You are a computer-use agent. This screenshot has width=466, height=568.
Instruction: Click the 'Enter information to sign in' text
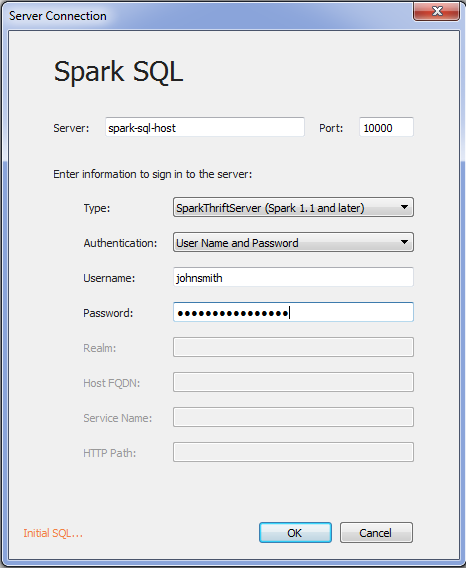[153, 174]
